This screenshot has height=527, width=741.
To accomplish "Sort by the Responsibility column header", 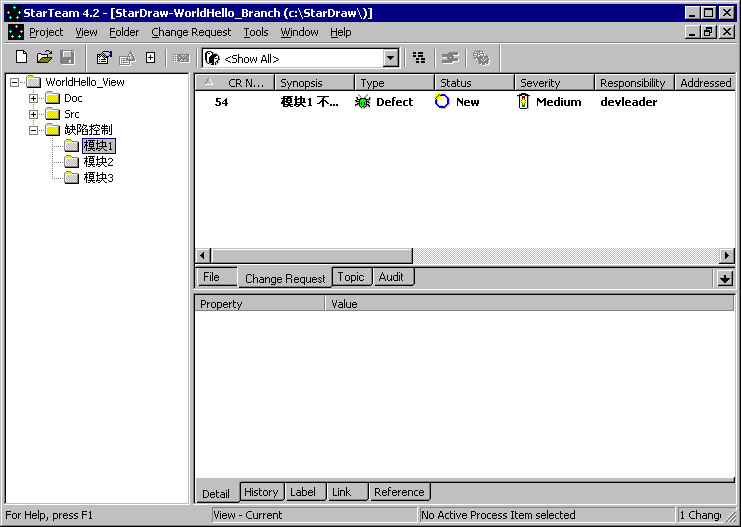I will [634, 83].
